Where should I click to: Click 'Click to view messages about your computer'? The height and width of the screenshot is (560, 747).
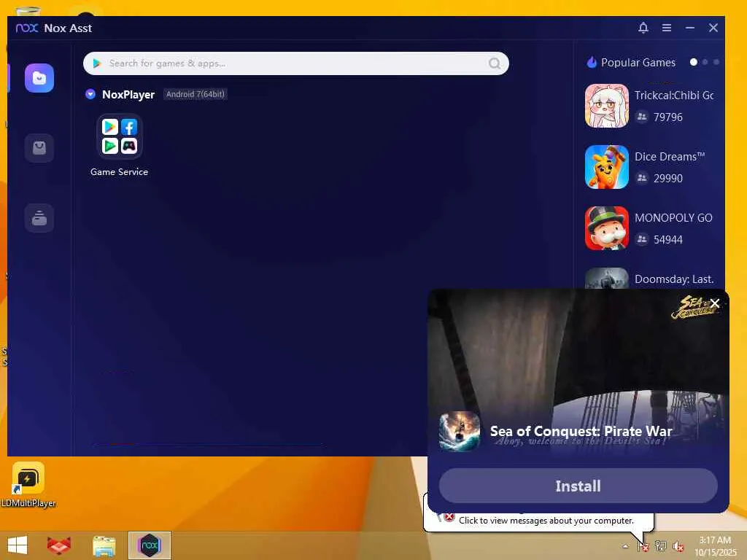pos(546,521)
